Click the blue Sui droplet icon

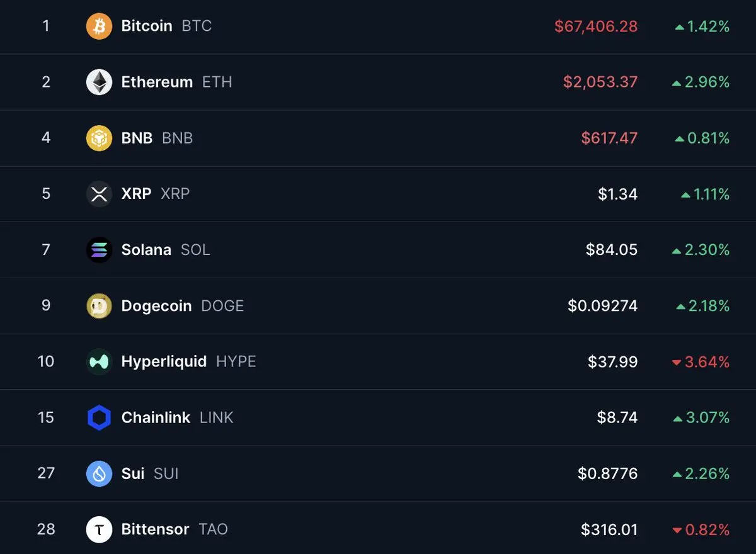[x=99, y=473]
